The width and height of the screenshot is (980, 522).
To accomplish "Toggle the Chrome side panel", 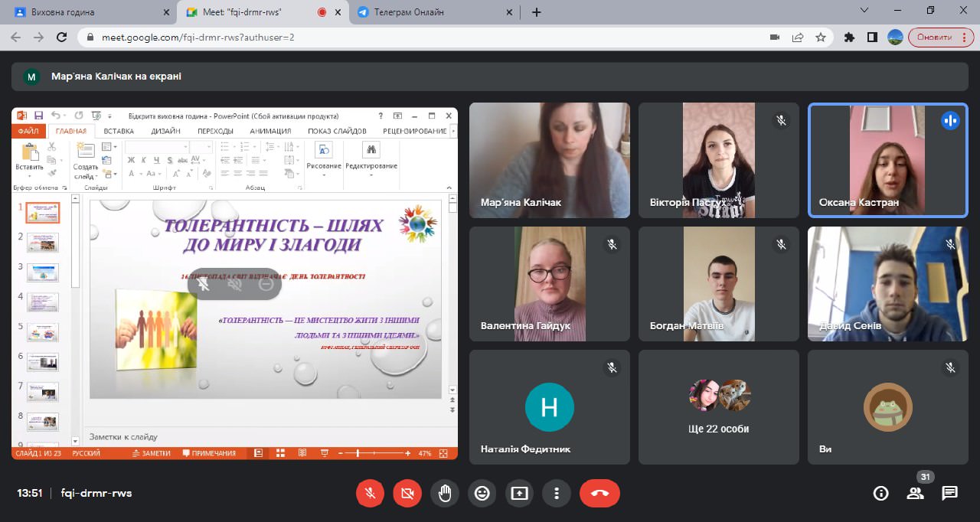I will tap(872, 37).
